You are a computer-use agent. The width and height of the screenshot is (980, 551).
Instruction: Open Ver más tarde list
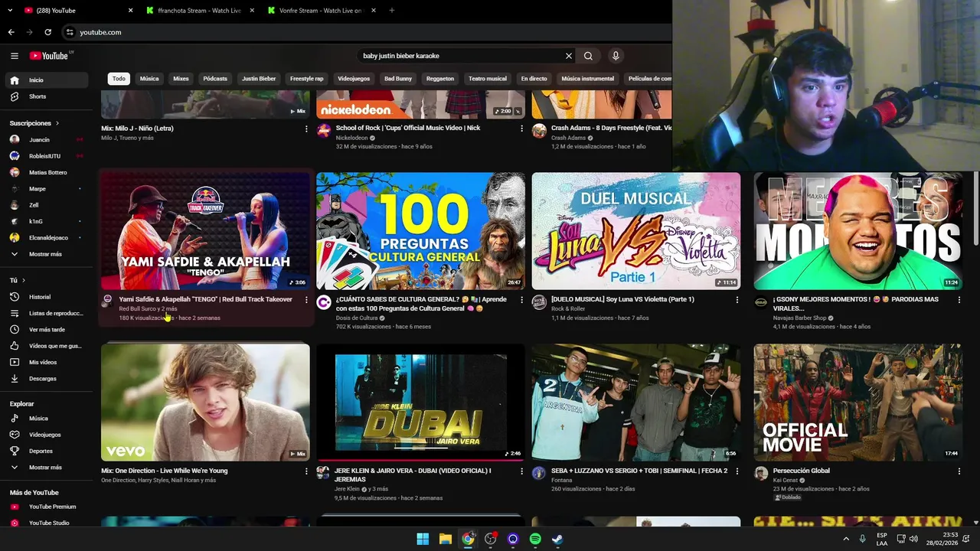click(48, 330)
